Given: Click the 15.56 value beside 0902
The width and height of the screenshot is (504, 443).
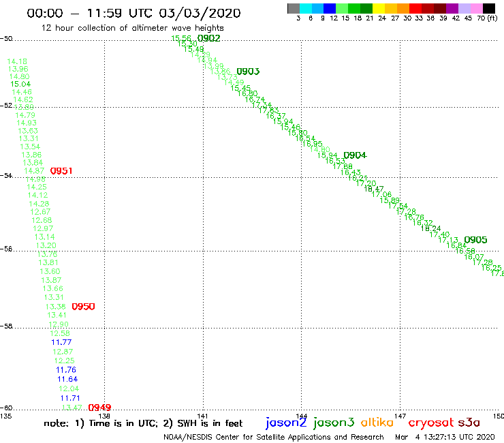Looking at the screenshot, I should 181,38.
